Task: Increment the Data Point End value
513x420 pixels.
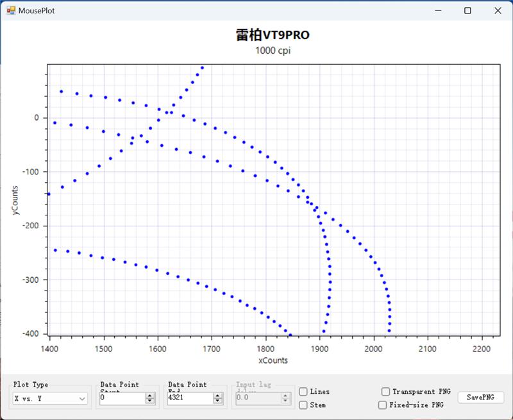Action: coord(218,396)
